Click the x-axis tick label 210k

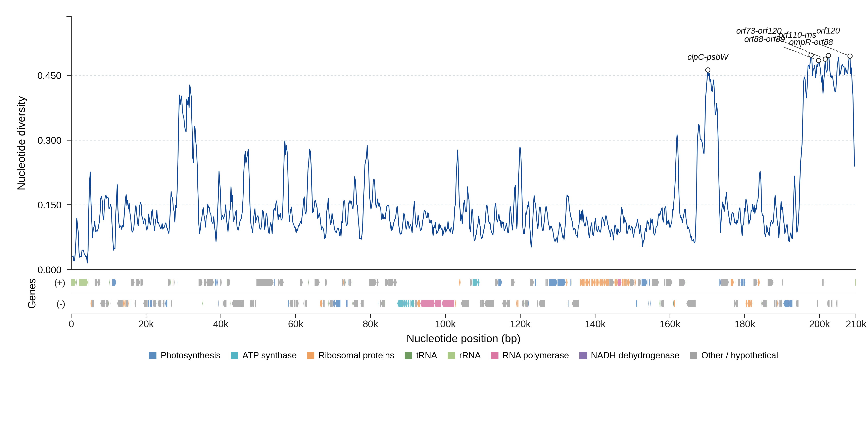(x=856, y=324)
